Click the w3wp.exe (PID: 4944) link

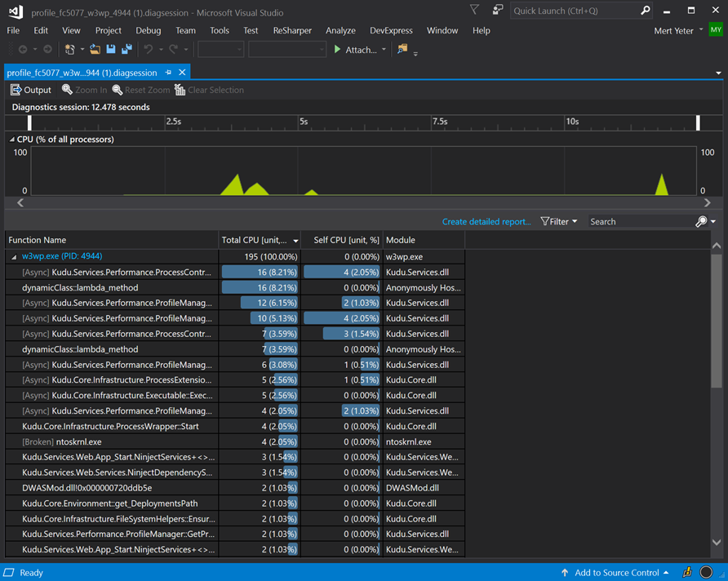click(x=62, y=256)
